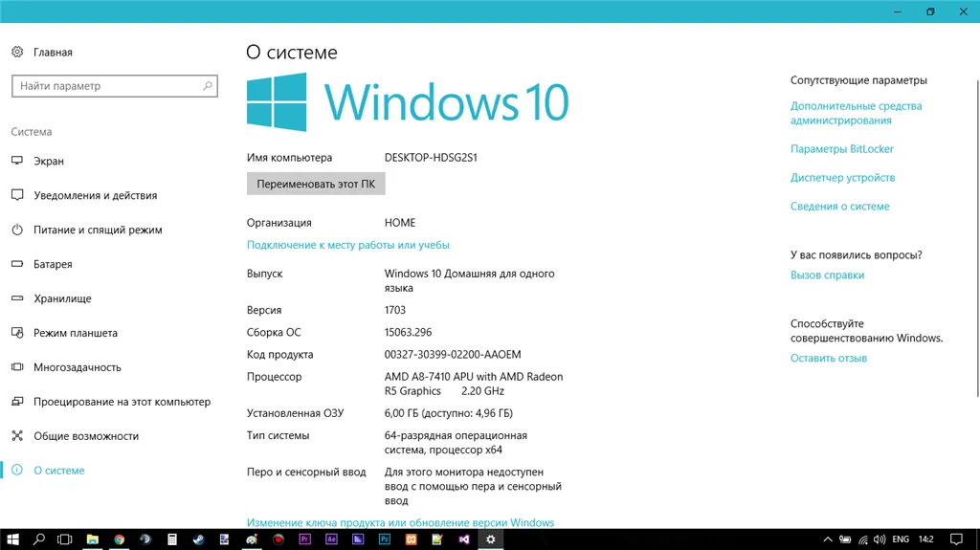Launch Google Chrome from the taskbar
Screen dimensions: 980x550
[119, 539]
